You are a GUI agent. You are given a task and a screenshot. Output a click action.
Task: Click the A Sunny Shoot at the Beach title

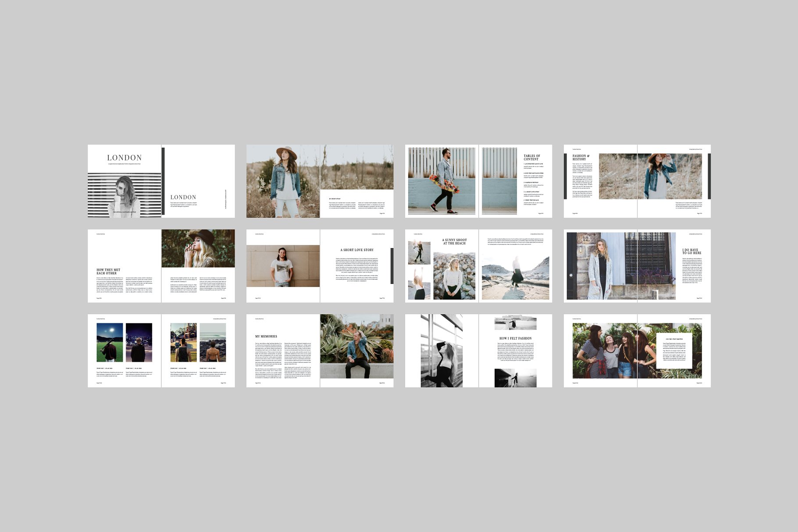[x=455, y=241]
